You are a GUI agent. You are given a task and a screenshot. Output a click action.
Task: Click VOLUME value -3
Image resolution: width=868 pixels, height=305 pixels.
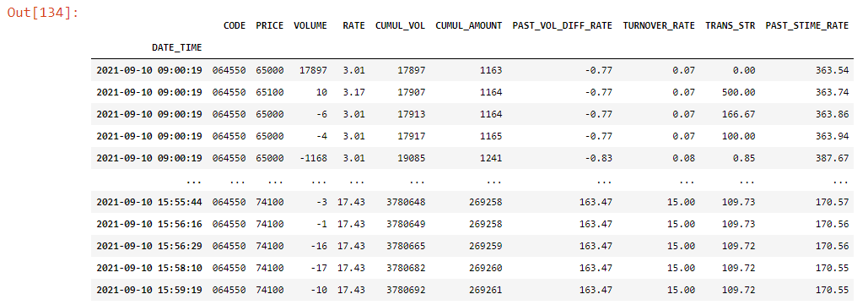click(321, 202)
